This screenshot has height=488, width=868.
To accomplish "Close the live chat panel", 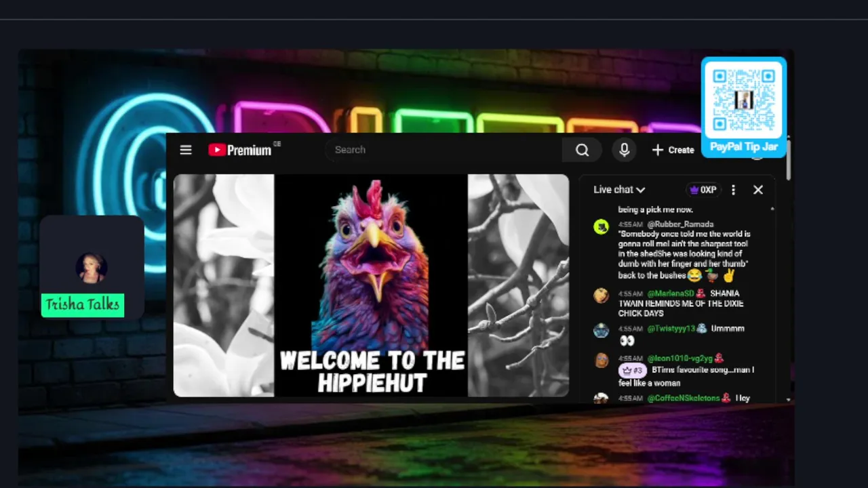I will pyautogui.click(x=758, y=190).
